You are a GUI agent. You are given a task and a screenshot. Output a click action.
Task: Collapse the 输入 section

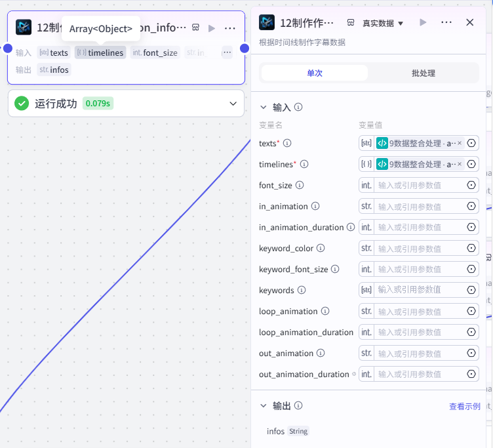click(x=264, y=108)
